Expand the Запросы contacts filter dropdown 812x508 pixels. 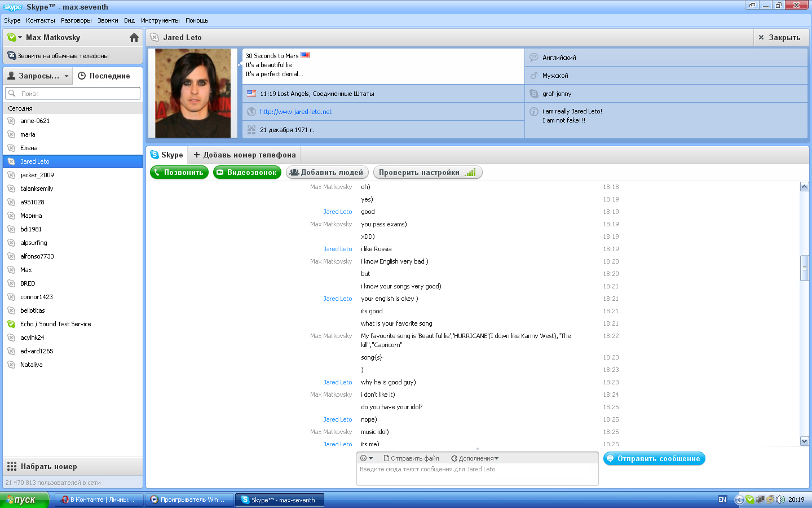tap(38, 76)
